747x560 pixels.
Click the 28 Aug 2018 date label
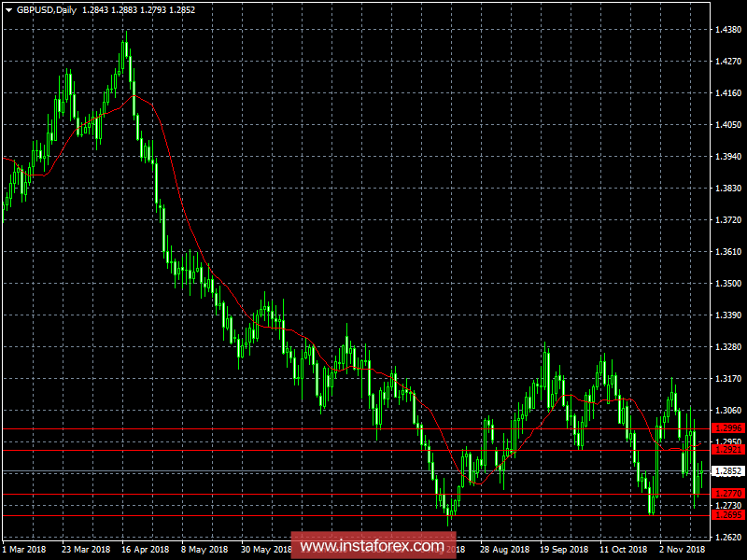(x=504, y=549)
